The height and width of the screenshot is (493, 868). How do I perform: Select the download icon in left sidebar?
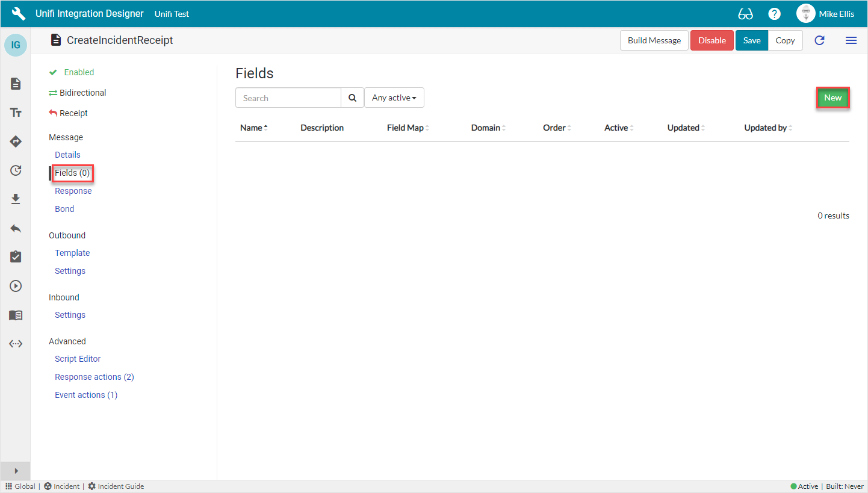15,199
